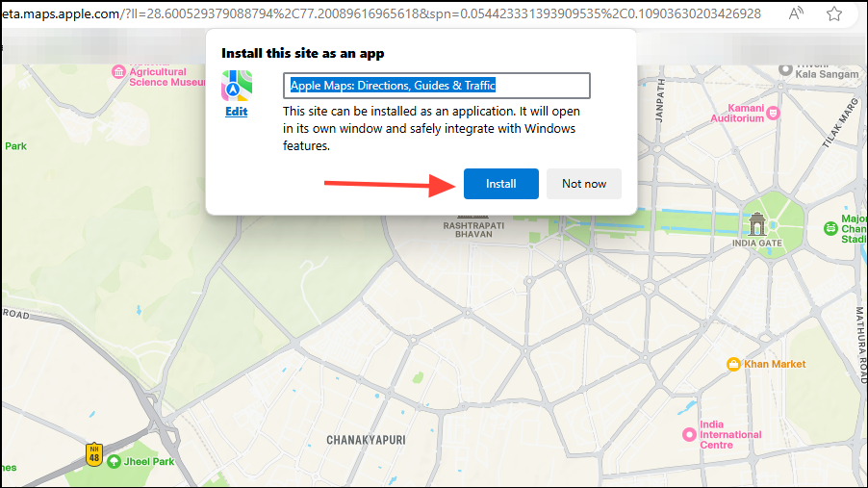Click the Chanakyapuri district label
The width and height of the screenshot is (868, 488).
point(366,440)
